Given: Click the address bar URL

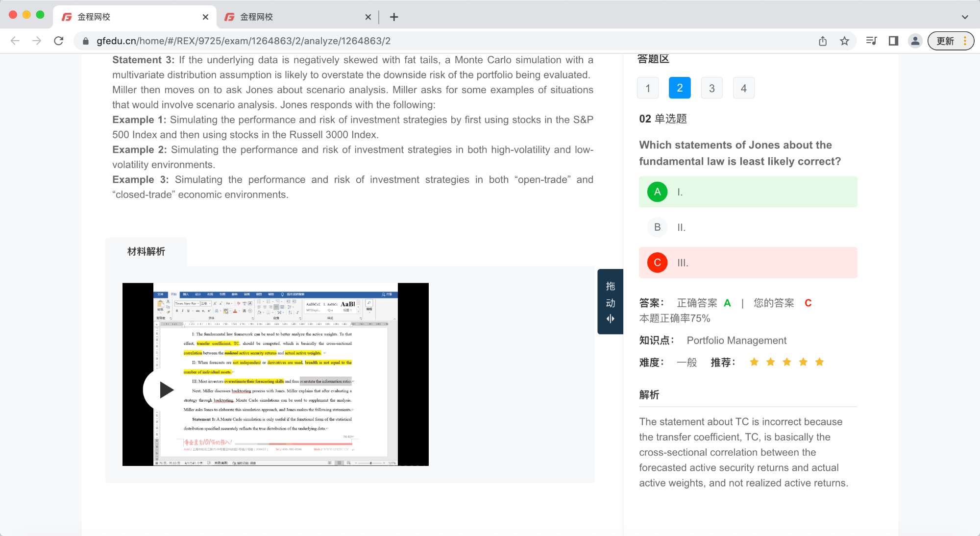Looking at the screenshot, I should 244,41.
